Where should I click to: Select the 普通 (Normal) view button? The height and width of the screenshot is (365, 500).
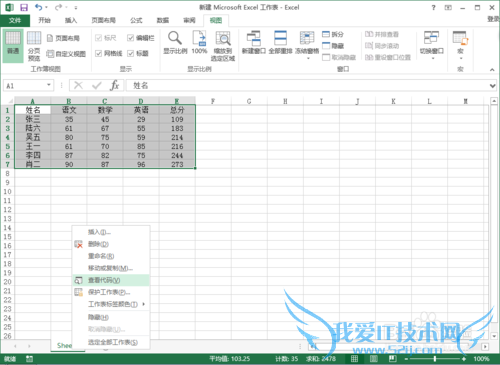point(13,46)
